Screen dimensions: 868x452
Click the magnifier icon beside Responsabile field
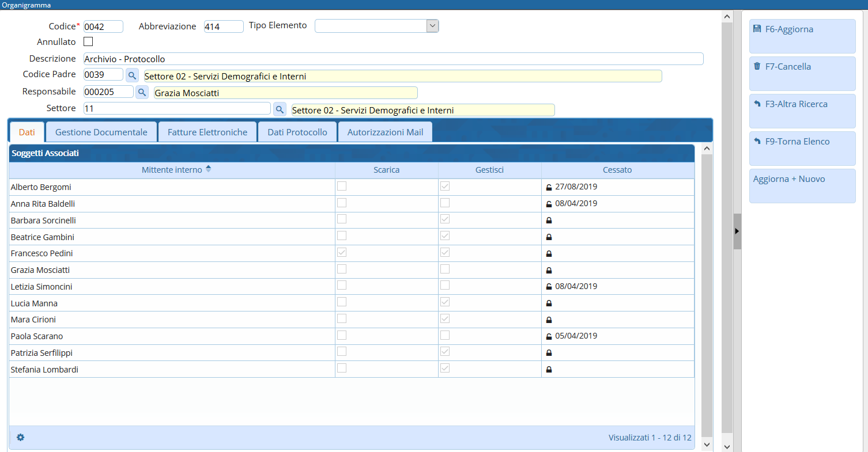(142, 92)
